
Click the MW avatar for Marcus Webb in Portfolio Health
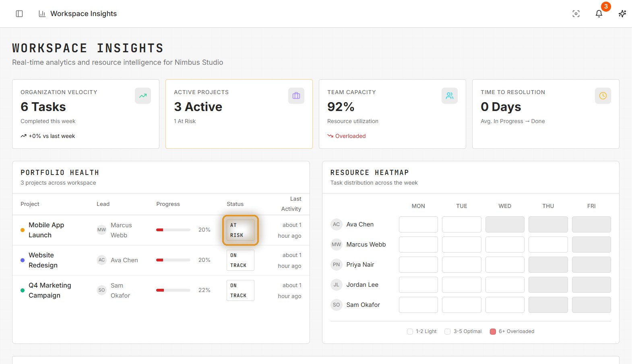pyautogui.click(x=102, y=230)
